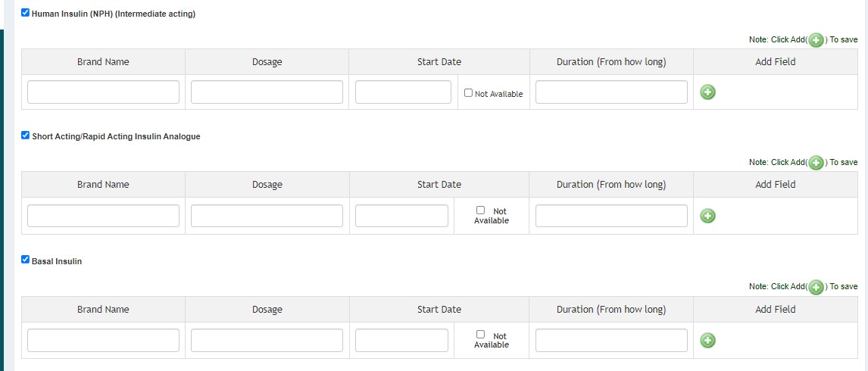Open the Start Date field for Short Acting insulin
The image size is (868, 371).
(401, 216)
